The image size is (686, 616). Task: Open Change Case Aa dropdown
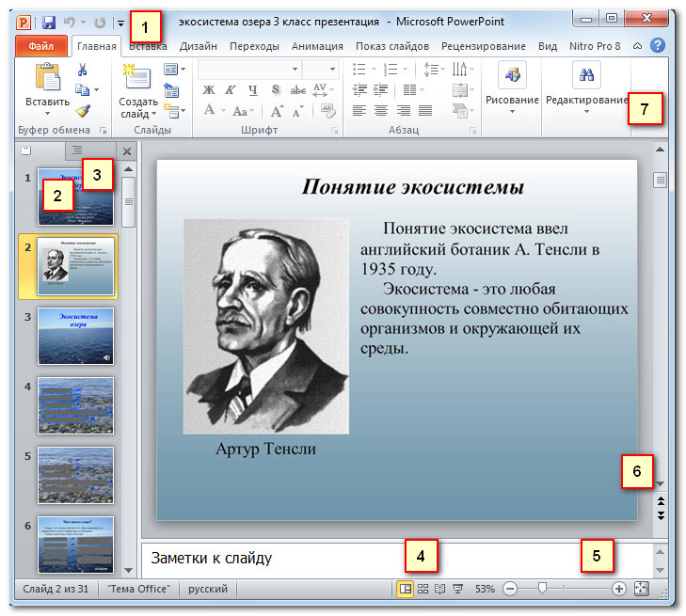(243, 112)
